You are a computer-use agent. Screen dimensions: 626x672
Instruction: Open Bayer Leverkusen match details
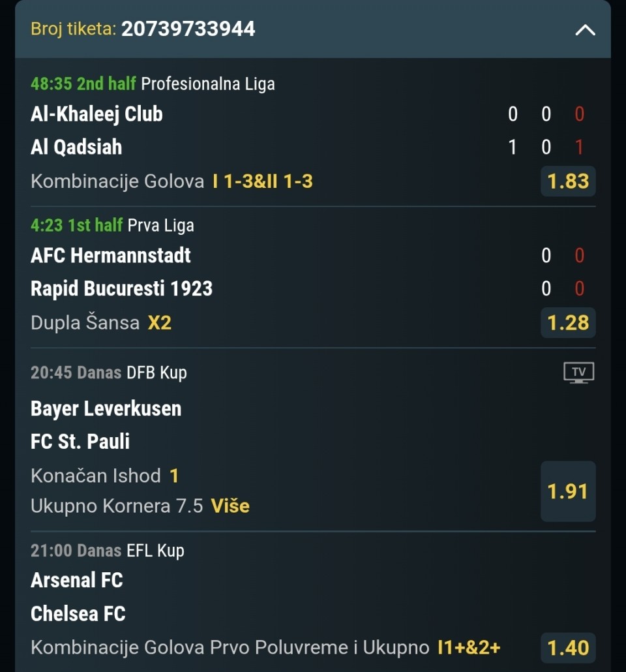point(106,408)
